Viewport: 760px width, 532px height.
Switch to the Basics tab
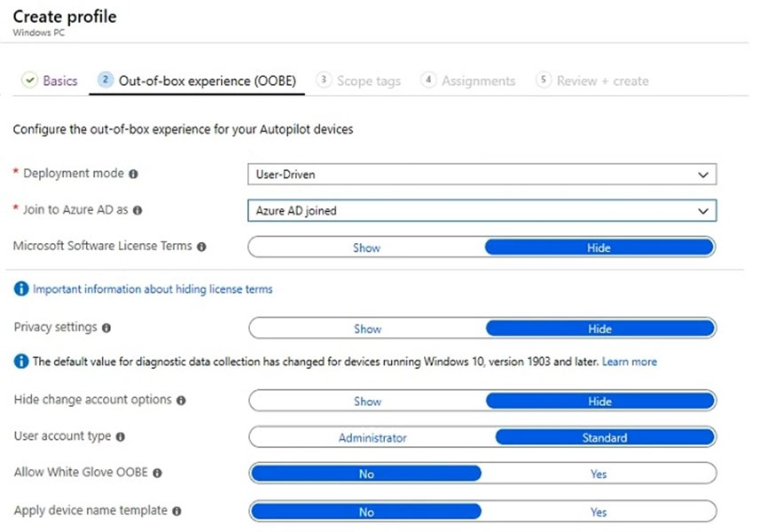click(x=50, y=81)
